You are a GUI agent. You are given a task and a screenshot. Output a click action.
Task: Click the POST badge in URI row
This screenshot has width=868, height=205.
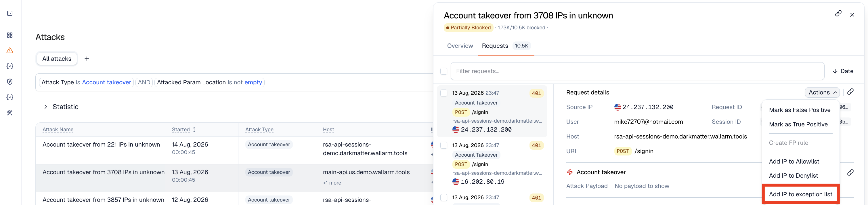tap(622, 151)
